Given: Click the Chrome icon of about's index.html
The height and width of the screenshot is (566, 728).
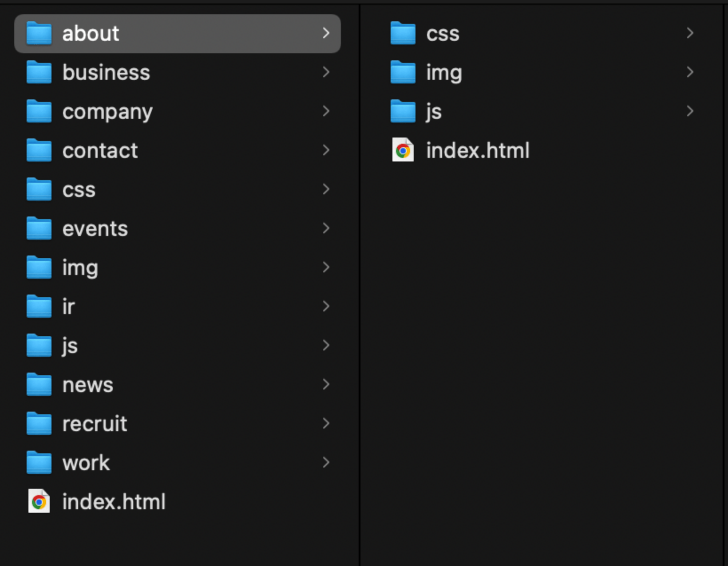Looking at the screenshot, I should coord(403,150).
